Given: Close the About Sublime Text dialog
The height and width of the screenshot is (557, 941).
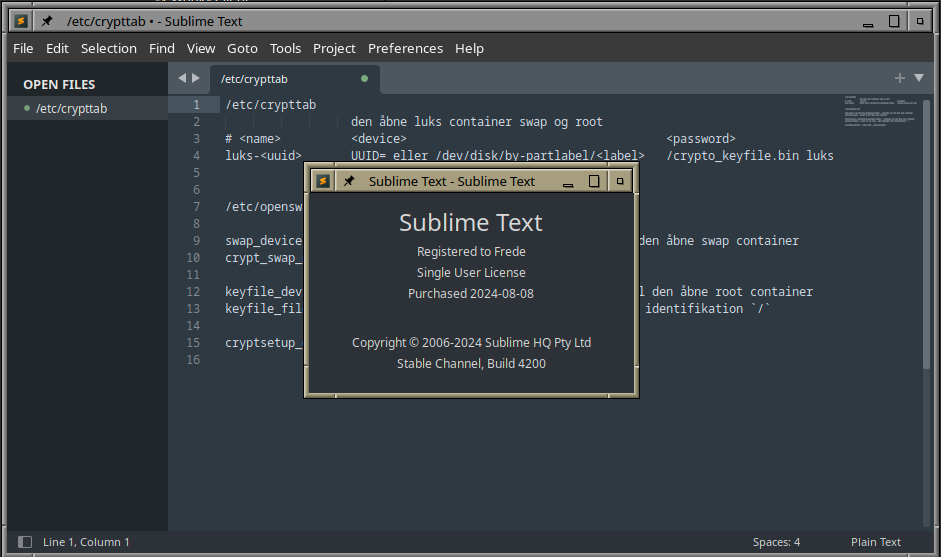Looking at the screenshot, I should click(620, 181).
